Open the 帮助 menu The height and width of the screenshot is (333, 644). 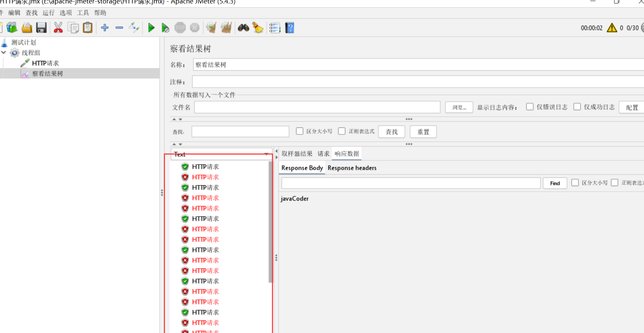tap(100, 13)
